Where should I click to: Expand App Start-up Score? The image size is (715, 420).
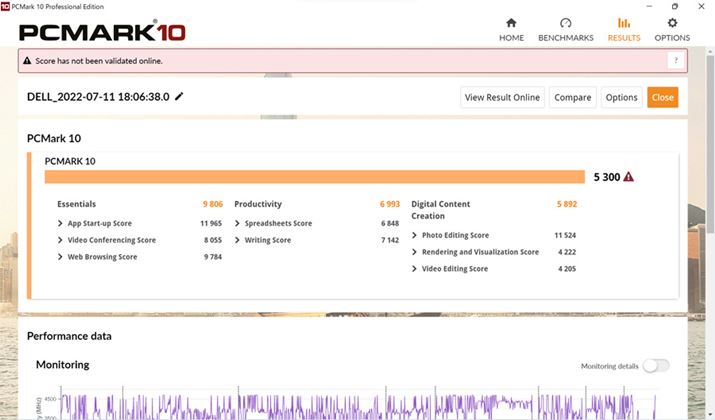(61, 223)
